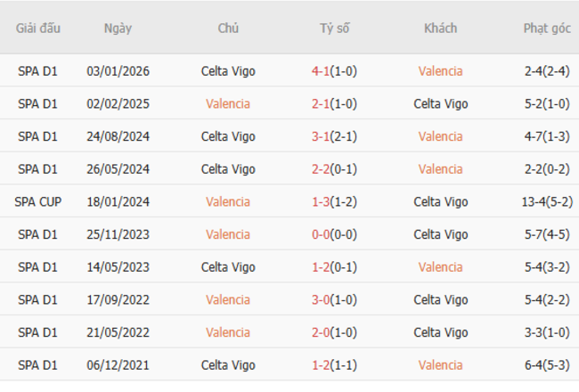Open the 1-3 score of 18/01/2024 match

(x=322, y=201)
